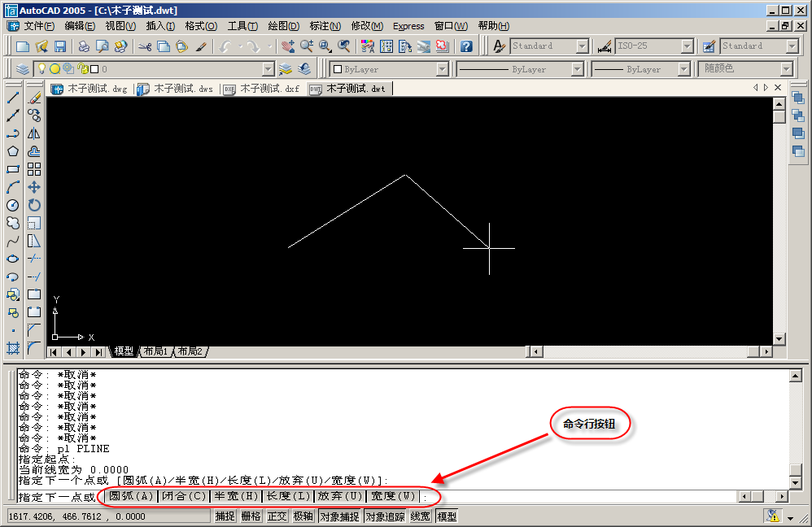This screenshot has height=527, width=812.
Task: Switch to the 木子测试.dwg document tab
Action: [x=90, y=89]
